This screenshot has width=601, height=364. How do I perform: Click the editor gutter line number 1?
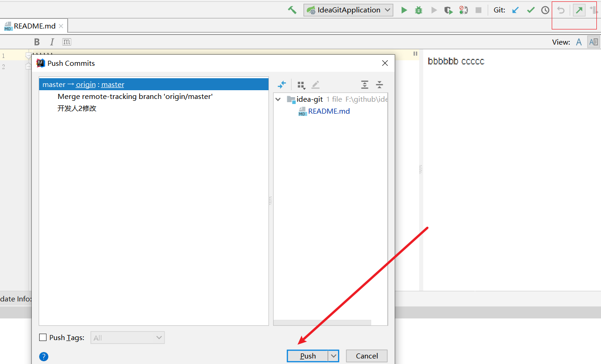click(4, 56)
